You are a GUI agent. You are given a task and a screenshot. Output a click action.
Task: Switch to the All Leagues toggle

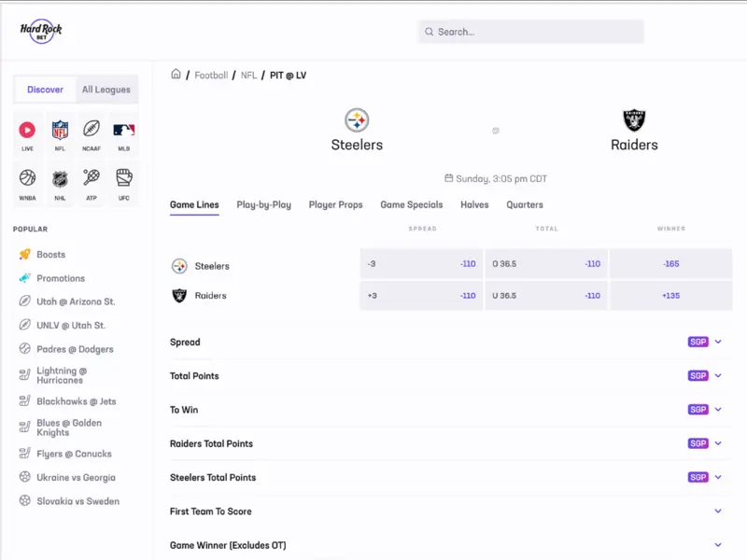pyautogui.click(x=106, y=90)
